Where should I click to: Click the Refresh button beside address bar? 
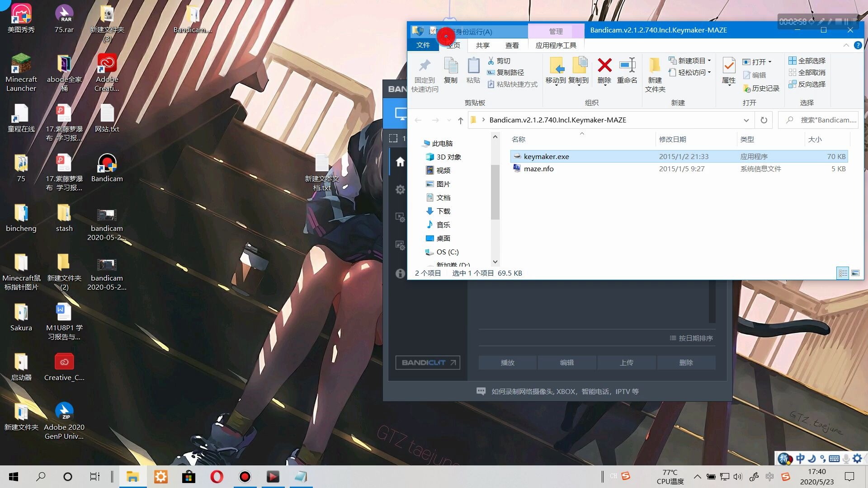tap(764, 120)
